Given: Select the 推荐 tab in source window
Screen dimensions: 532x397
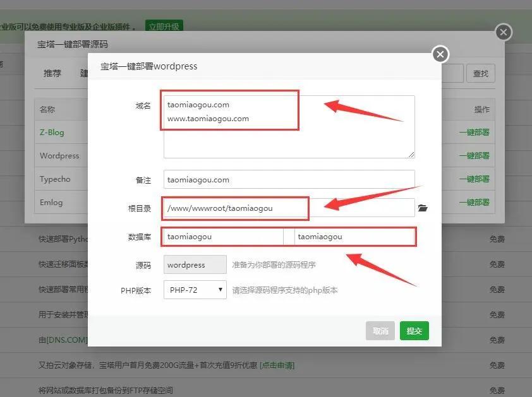Looking at the screenshot, I should tap(52, 73).
